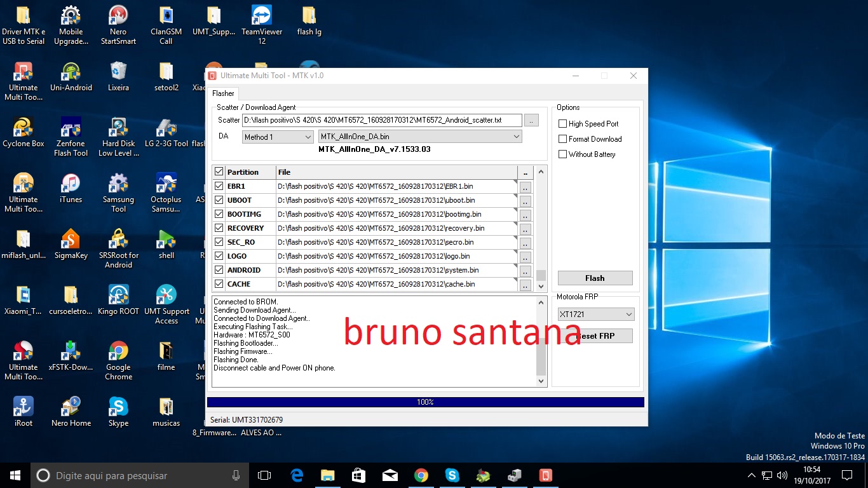Image resolution: width=868 pixels, height=488 pixels.
Task: Launch Cyclone Box shortcut
Action: [x=24, y=133]
